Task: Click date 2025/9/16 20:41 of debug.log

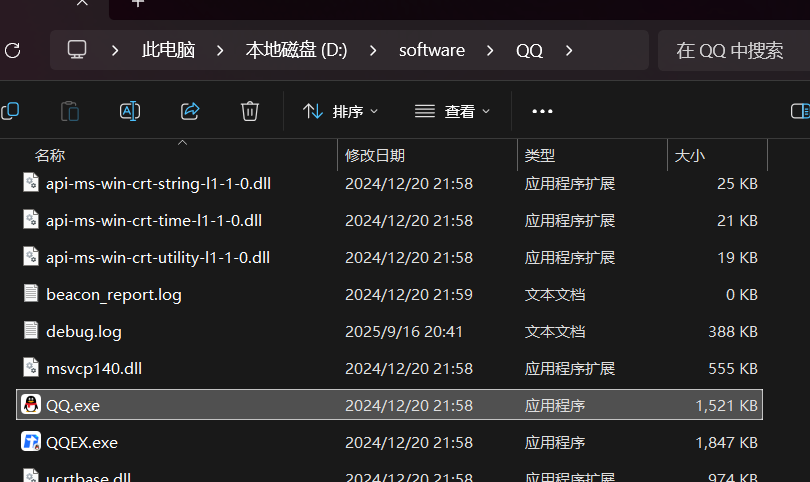Action: 404,332
